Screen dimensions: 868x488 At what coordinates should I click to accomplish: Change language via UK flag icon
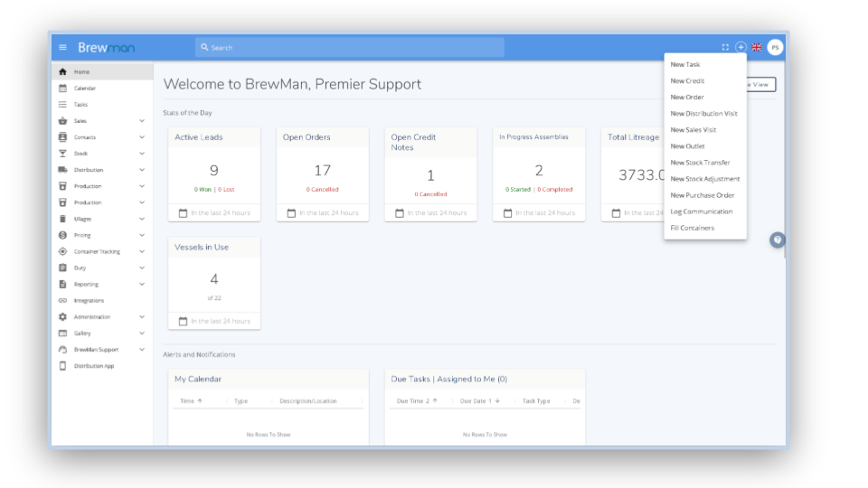[757, 48]
